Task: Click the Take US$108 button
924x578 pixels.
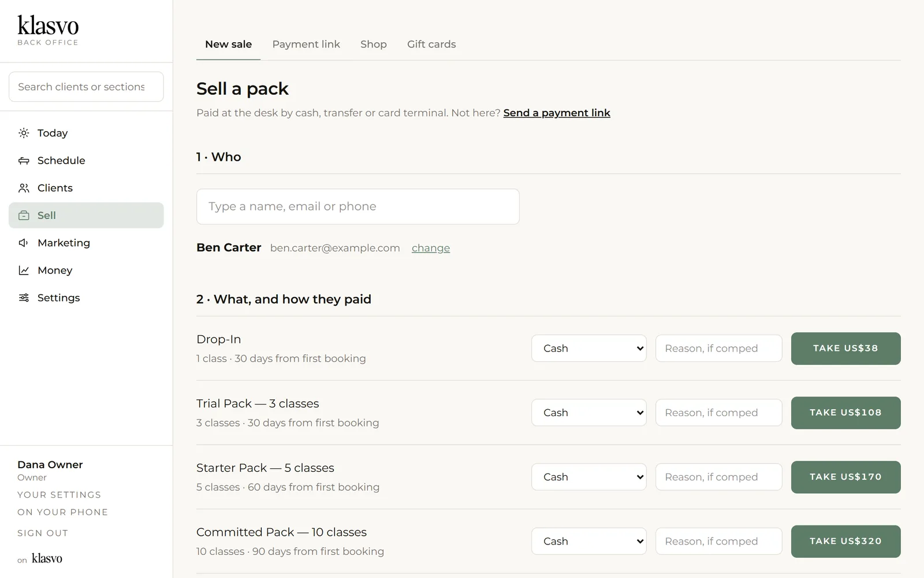Action: point(845,413)
